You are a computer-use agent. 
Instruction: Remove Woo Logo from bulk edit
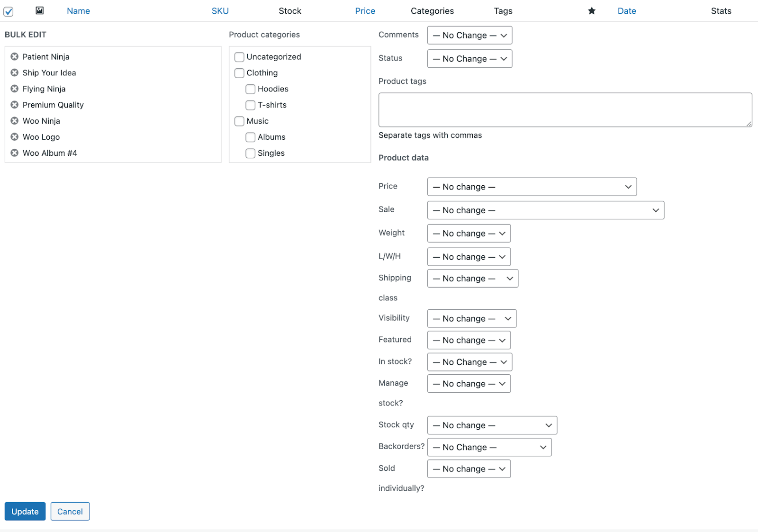[14, 137]
